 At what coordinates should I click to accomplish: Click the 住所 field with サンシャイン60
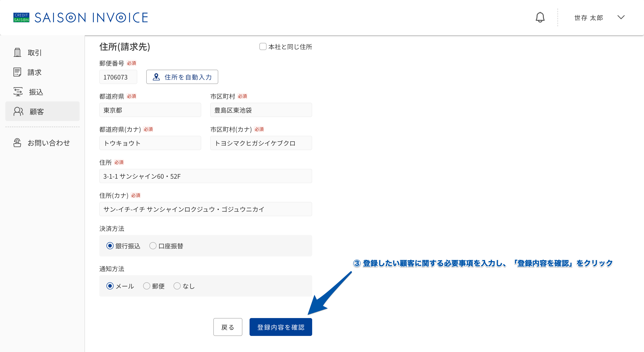pos(205,176)
